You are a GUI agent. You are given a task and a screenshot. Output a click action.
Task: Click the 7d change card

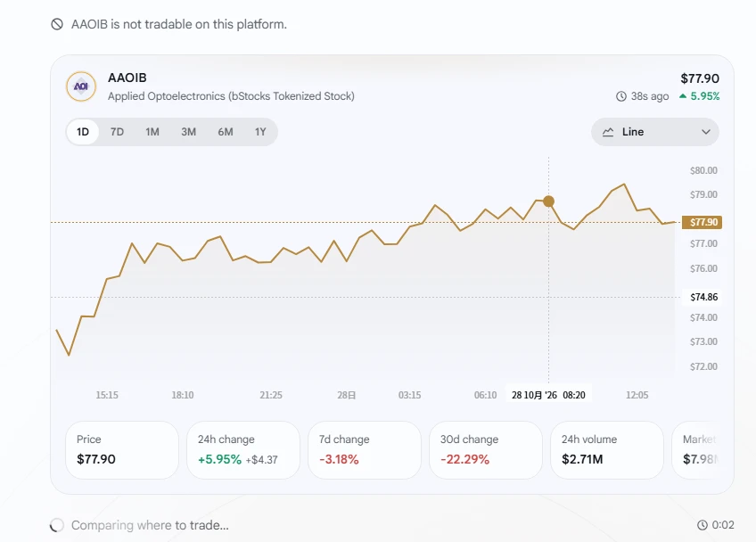(x=365, y=450)
